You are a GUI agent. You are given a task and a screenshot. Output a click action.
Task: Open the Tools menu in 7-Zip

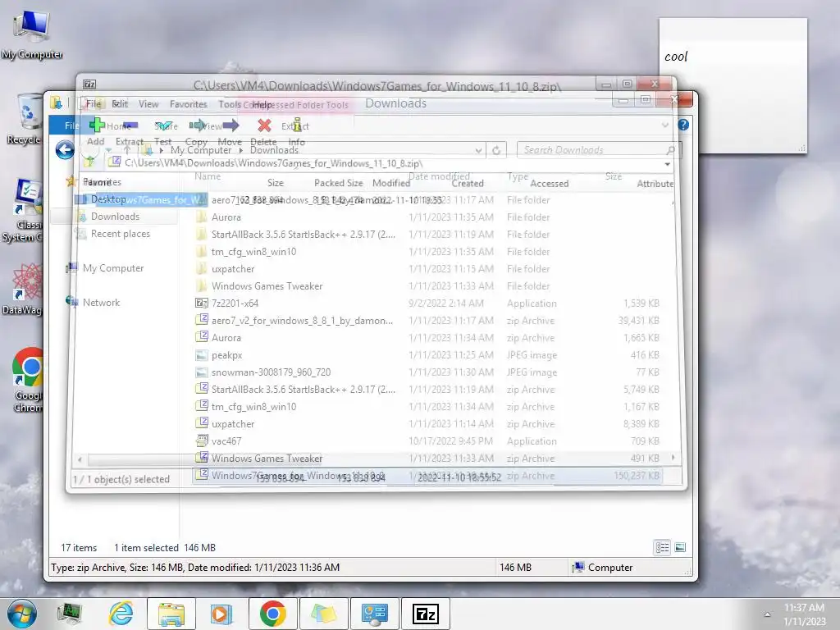tap(230, 104)
